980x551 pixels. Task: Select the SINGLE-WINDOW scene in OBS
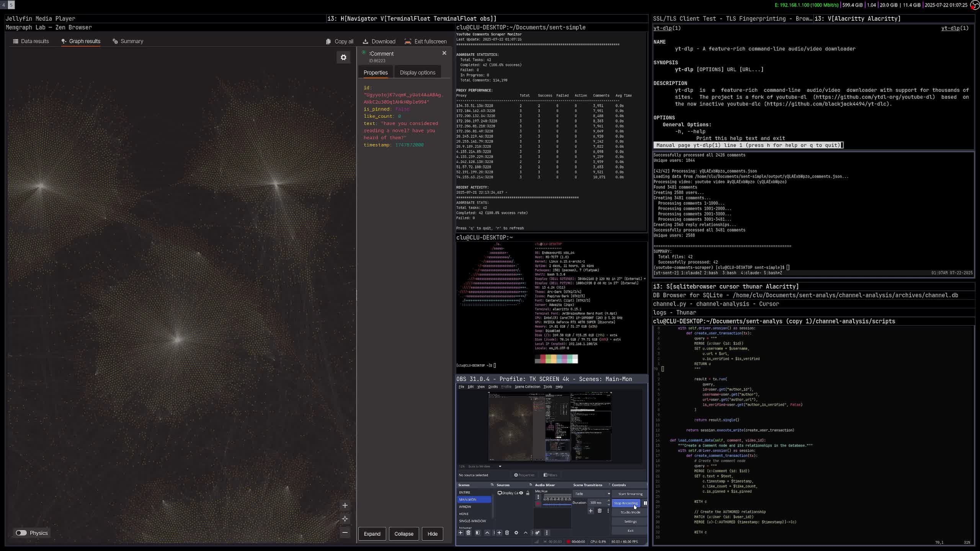point(474,521)
